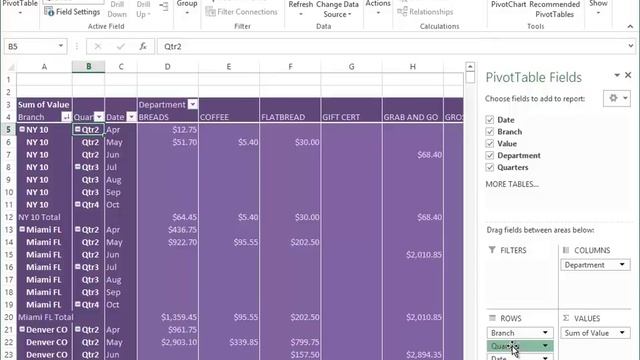Select the NY 10 Total cell
Screen dimensions: 640x360
[x=44, y=217]
